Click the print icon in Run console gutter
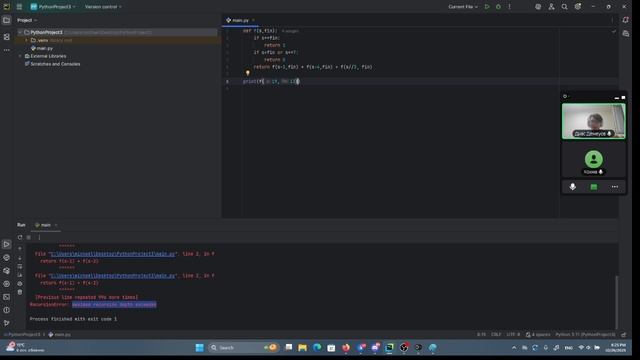Image resolution: width=640 pixels, height=360 pixels. tap(20, 284)
